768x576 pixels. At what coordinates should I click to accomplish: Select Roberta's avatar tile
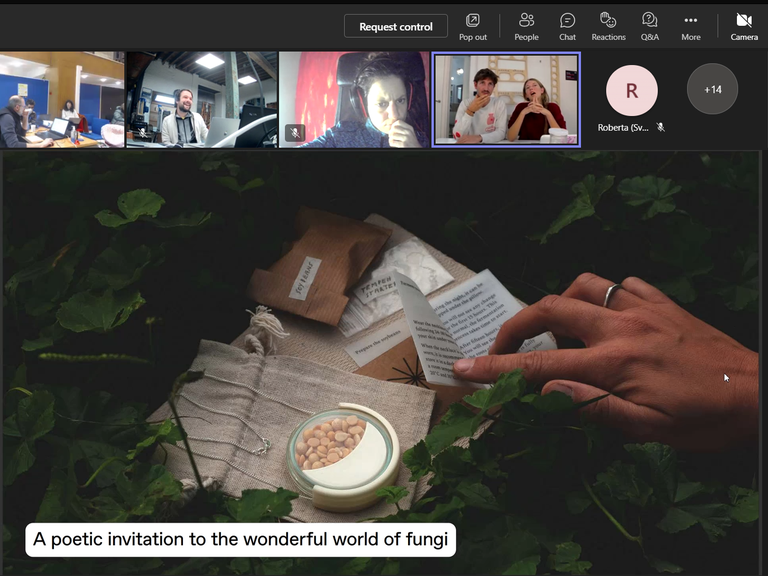click(x=631, y=90)
